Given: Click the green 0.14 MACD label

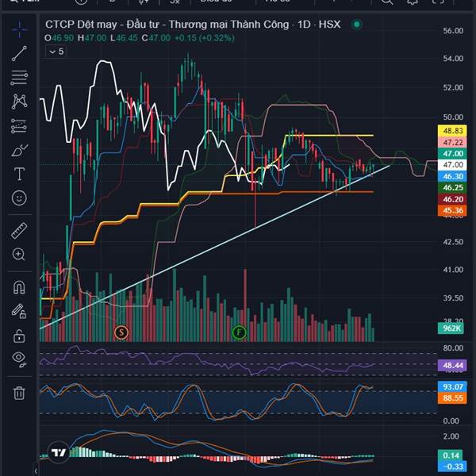Looking at the screenshot, I should click(451, 455).
